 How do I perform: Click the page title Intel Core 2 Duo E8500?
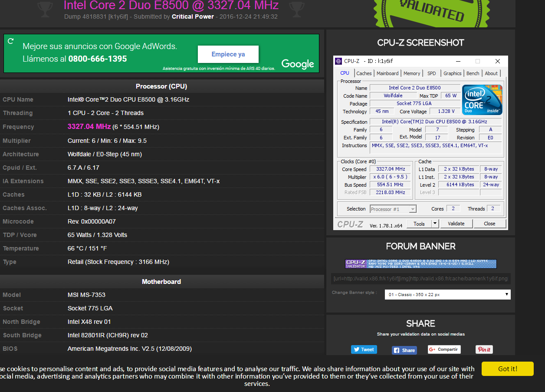(171, 6)
